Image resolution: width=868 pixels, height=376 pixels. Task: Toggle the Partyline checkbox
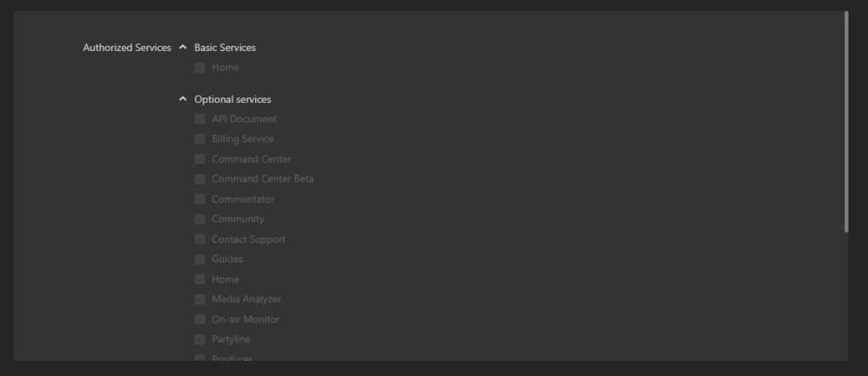click(x=200, y=340)
